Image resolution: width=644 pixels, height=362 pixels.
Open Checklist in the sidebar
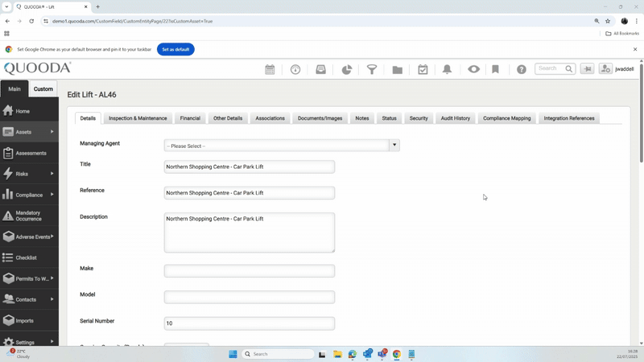click(29, 257)
